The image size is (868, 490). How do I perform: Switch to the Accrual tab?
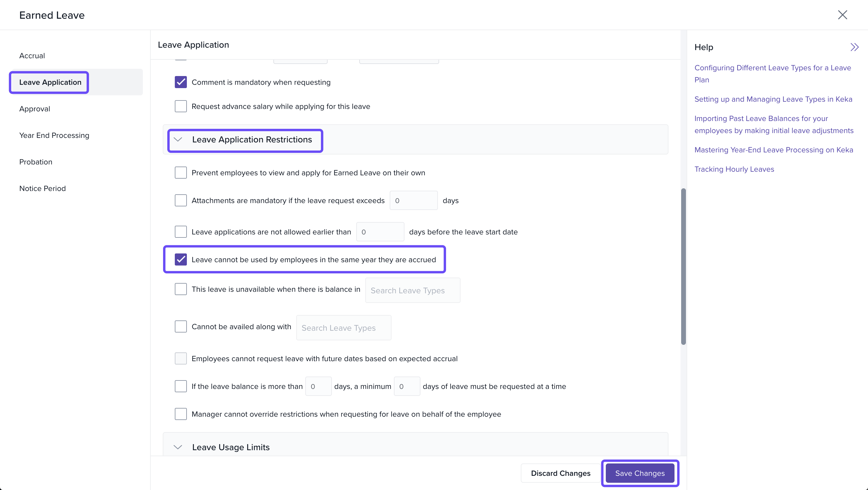coord(32,56)
